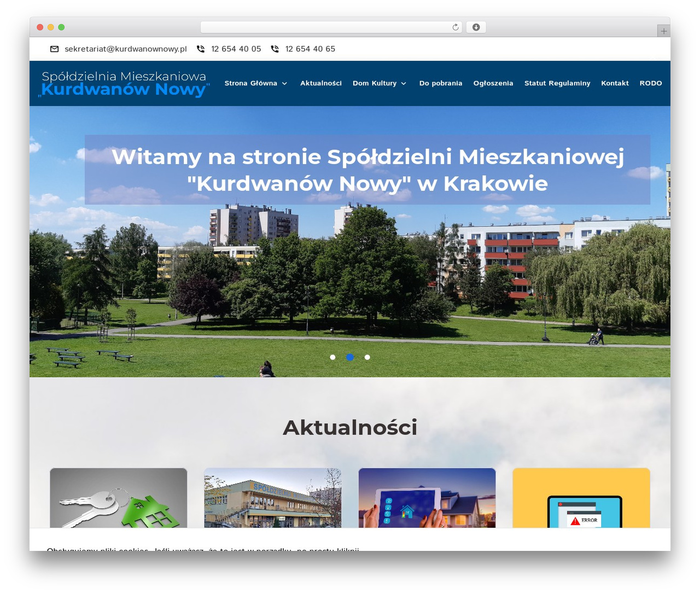Reload the page with the refresh icon

point(456,27)
